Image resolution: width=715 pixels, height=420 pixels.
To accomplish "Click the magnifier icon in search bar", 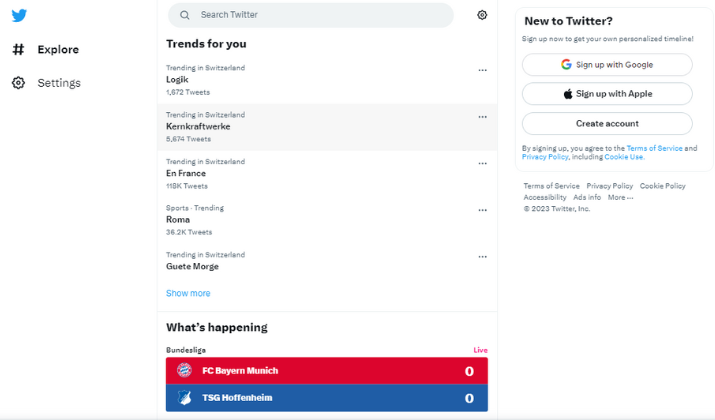I will click(x=185, y=15).
